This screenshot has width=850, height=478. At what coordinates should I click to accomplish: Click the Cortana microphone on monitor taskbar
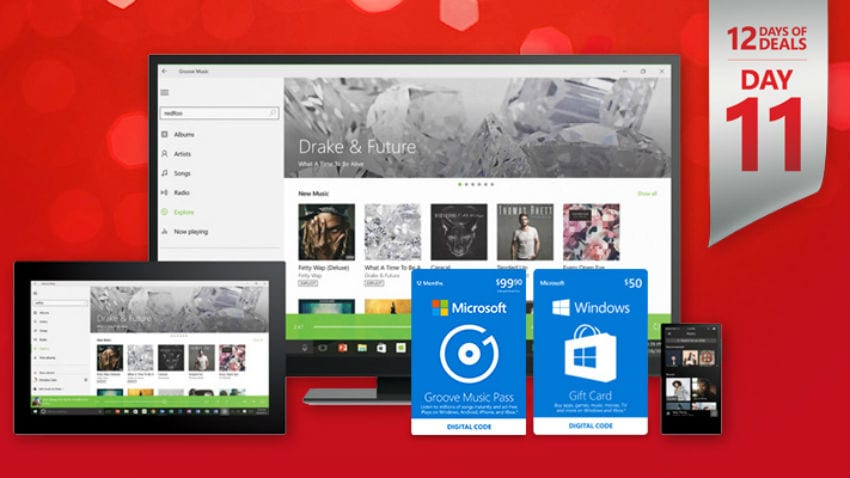pyautogui.click(x=305, y=347)
